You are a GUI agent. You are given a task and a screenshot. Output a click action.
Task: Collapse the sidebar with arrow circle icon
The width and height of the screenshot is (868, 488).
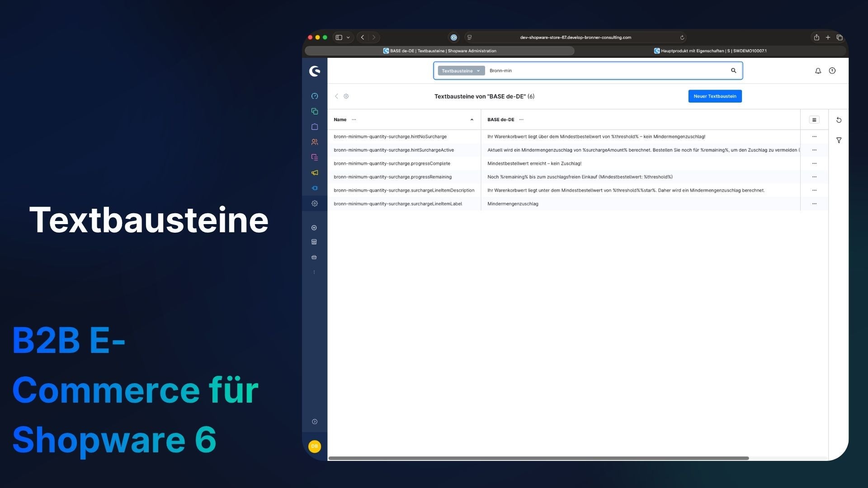315,422
